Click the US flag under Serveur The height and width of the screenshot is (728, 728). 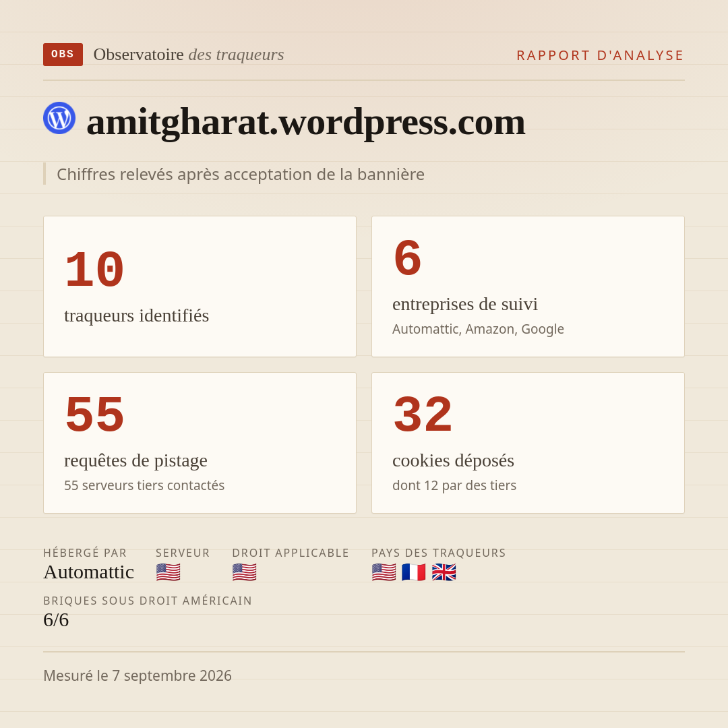(168, 572)
